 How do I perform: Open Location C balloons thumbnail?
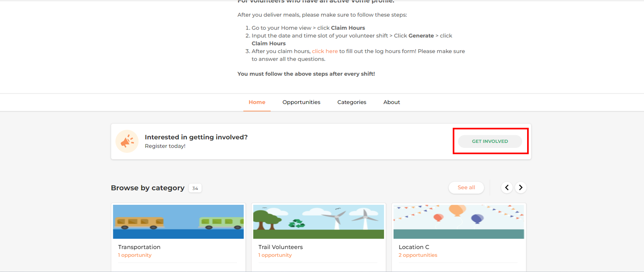[x=459, y=222]
